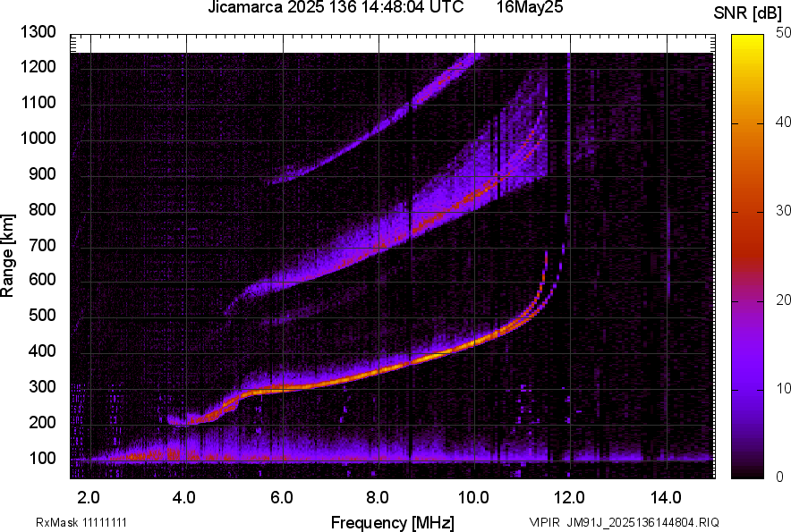Viewport: 791px width, 532px height.
Task: Click the range tick label "200"
Action: [42, 422]
